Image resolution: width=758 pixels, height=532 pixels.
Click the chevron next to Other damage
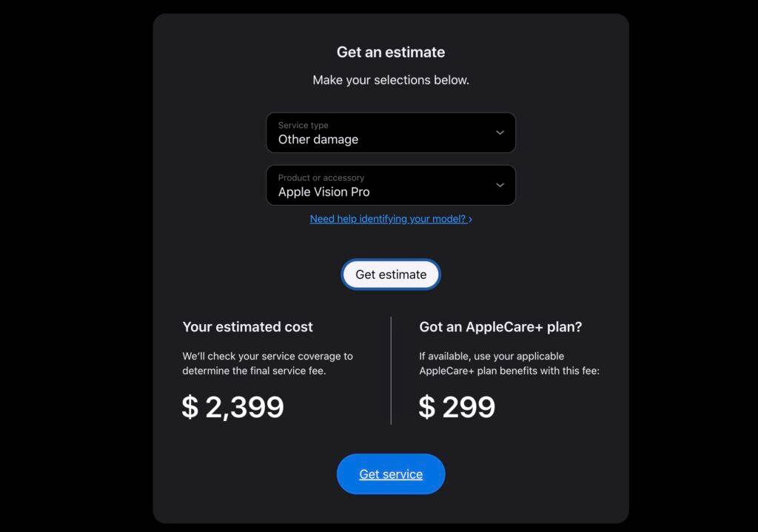500,132
